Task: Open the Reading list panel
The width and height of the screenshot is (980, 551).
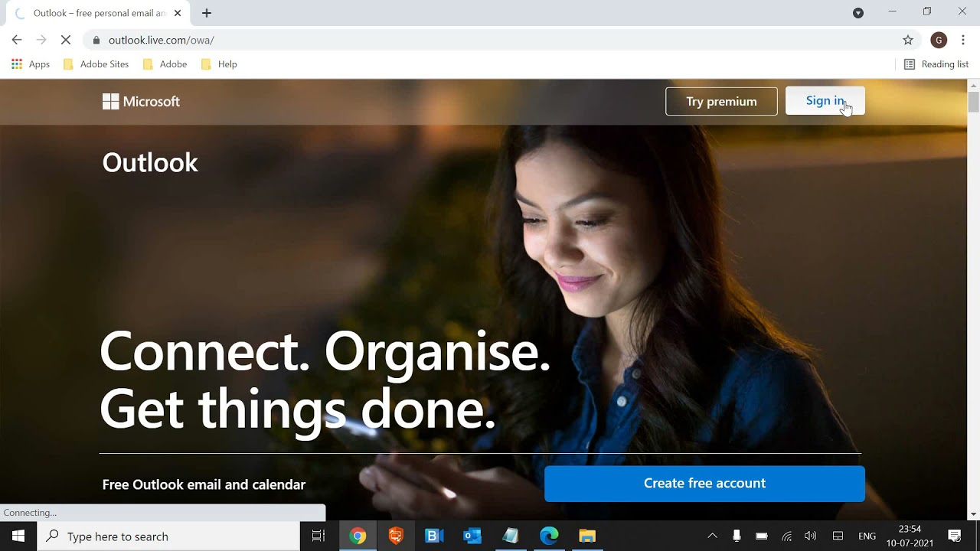Action: (936, 64)
